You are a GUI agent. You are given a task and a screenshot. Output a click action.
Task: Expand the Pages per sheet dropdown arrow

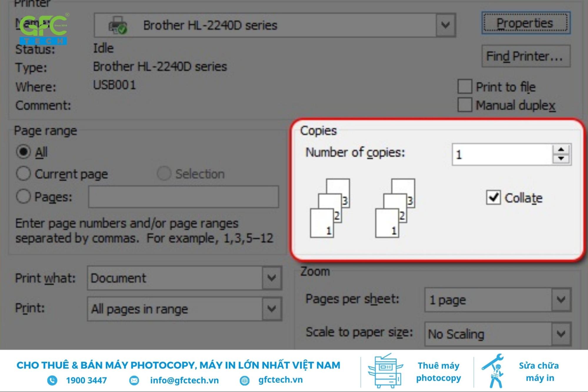click(561, 300)
